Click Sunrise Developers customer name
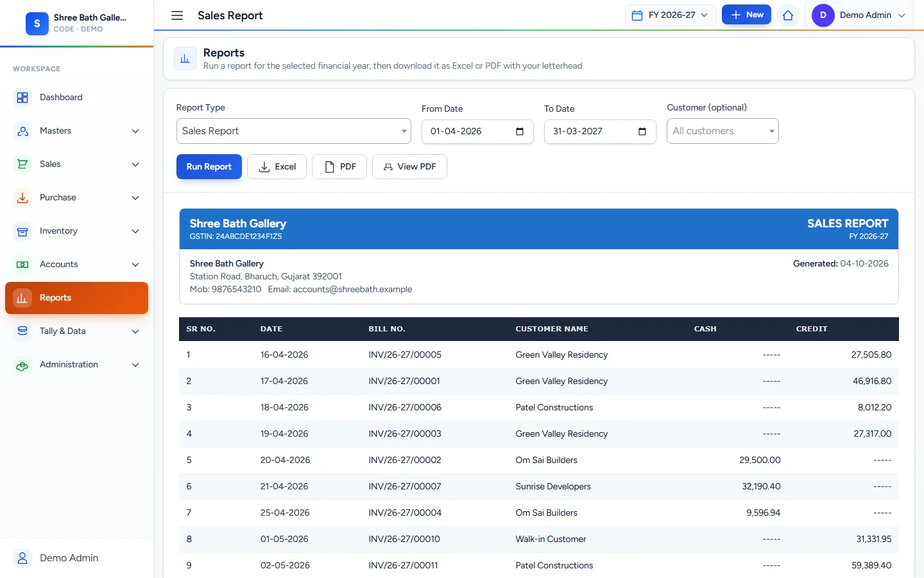The image size is (924, 578). [x=553, y=487]
